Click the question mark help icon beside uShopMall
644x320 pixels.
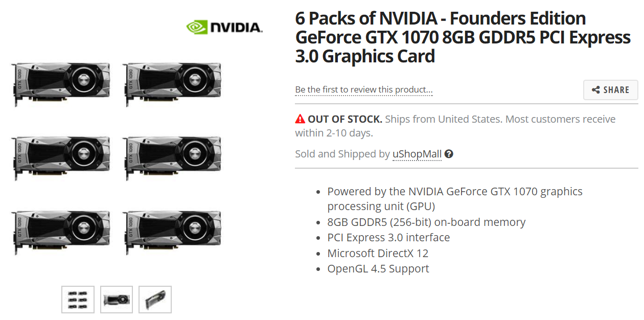coord(449,154)
